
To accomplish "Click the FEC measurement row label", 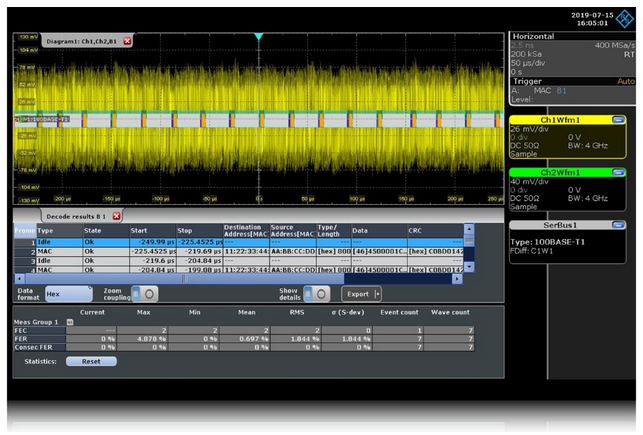I will (x=40, y=330).
